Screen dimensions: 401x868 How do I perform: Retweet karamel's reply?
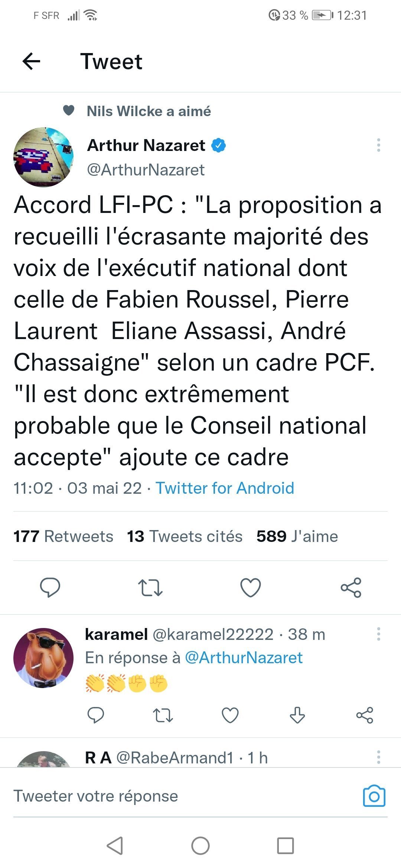point(163,715)
